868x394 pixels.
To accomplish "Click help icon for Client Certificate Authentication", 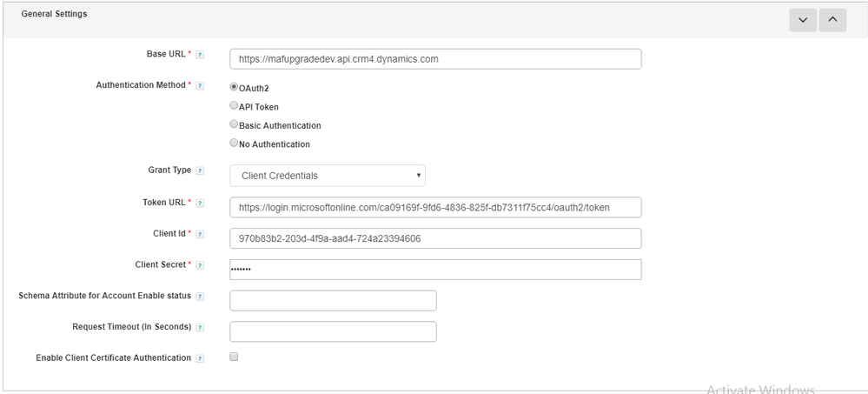I will click(200, 358).
